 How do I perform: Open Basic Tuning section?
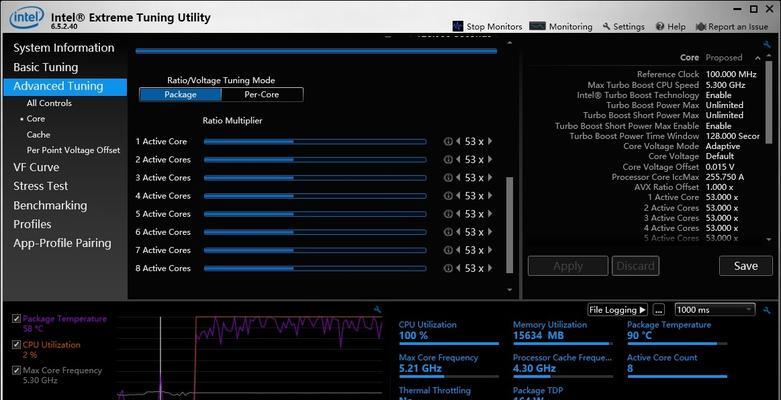[46, 67]
